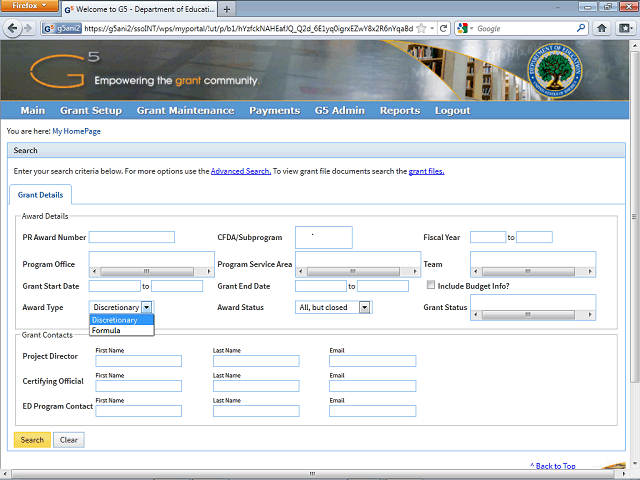Choose Formula from Award Type list
The width and height of the screenshot is (640, 480).
[x=122, y=330]
